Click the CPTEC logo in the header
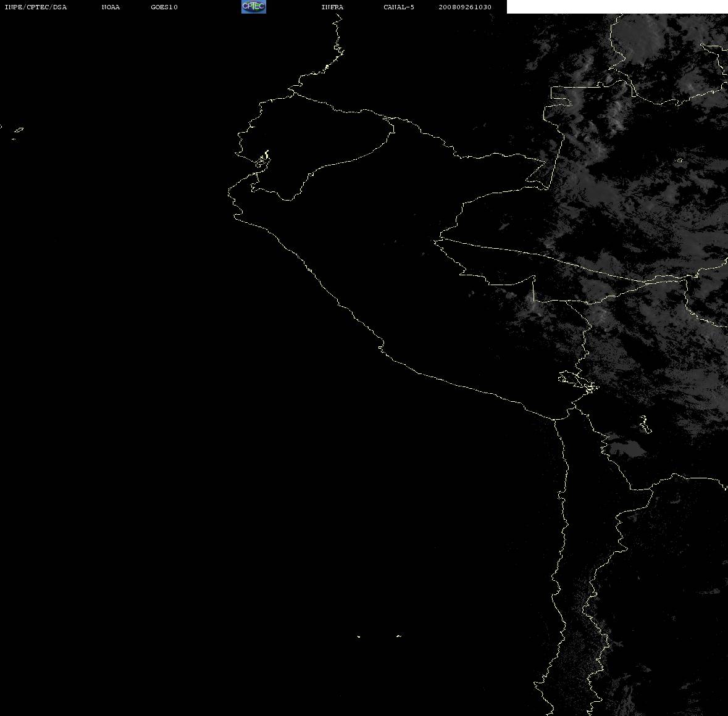 click(254, 7)
